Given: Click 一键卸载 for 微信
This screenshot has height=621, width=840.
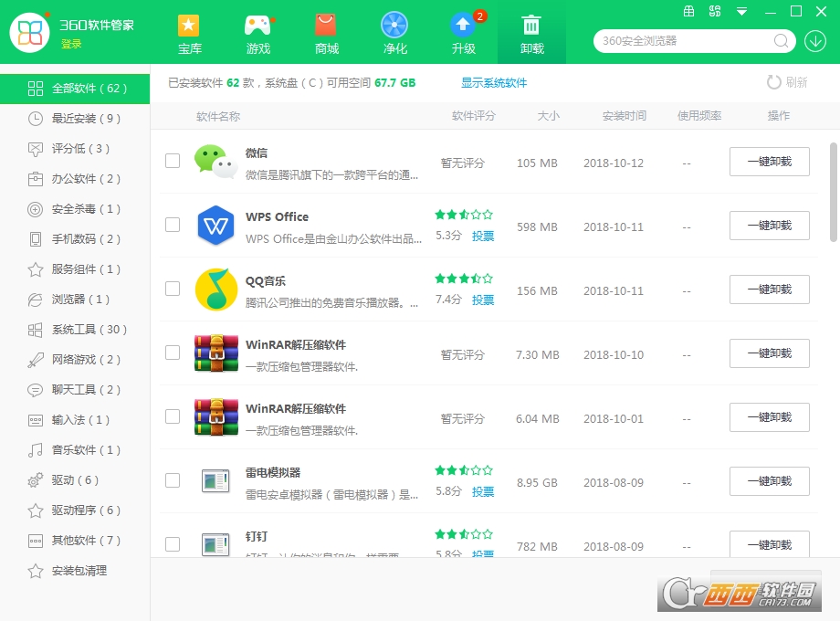Looking at the screenshot, I should click(x=770, y=162).
